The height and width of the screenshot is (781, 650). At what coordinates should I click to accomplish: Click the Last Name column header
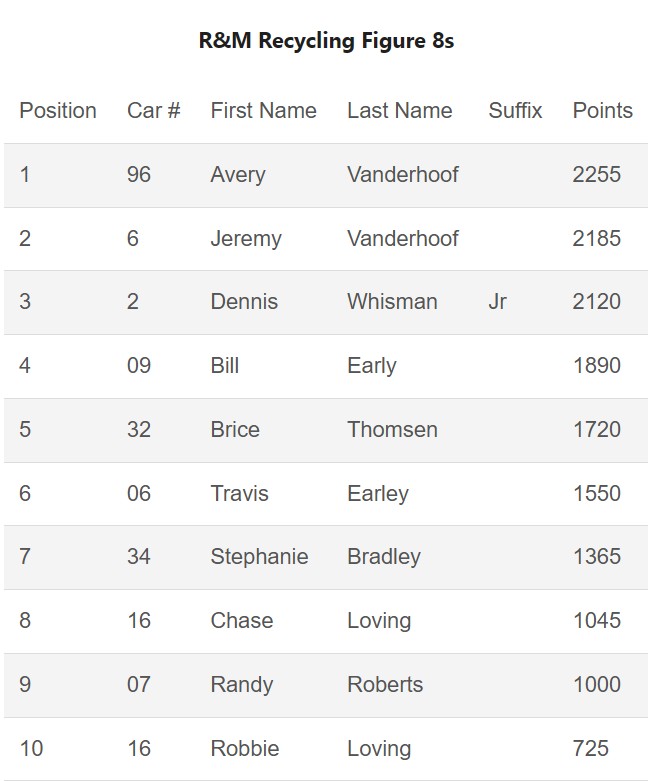point(399,111)
